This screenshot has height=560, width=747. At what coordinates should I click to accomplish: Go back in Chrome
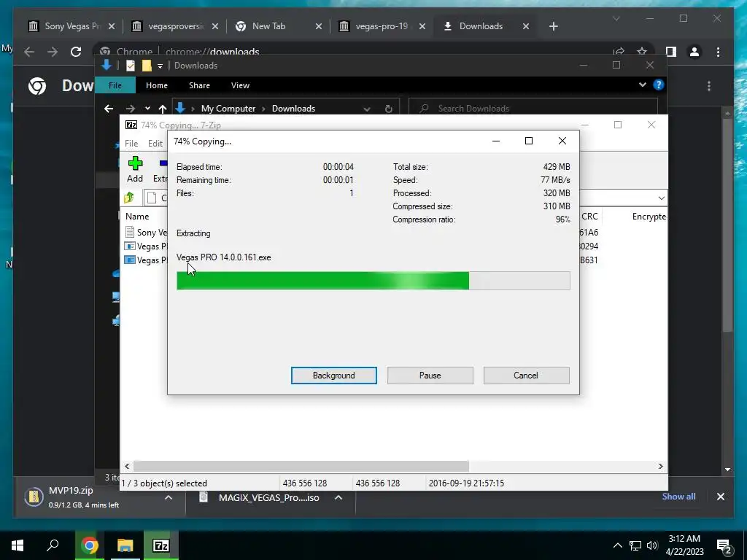29,52
